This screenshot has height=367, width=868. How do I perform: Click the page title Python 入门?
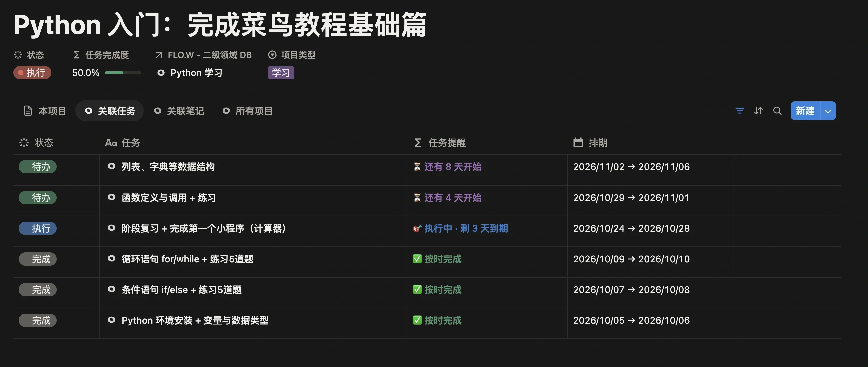tap(220, 25)
